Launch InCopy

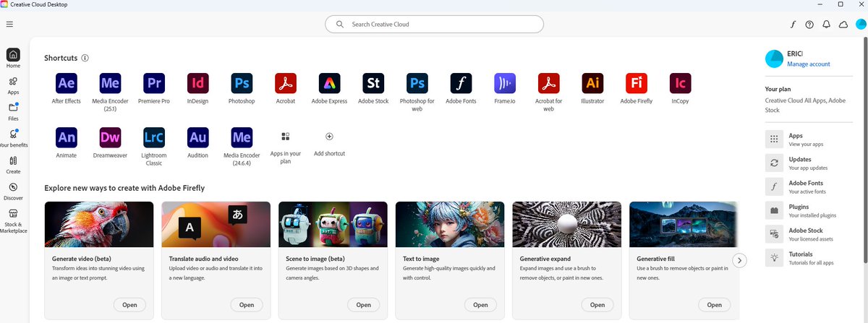680,83
